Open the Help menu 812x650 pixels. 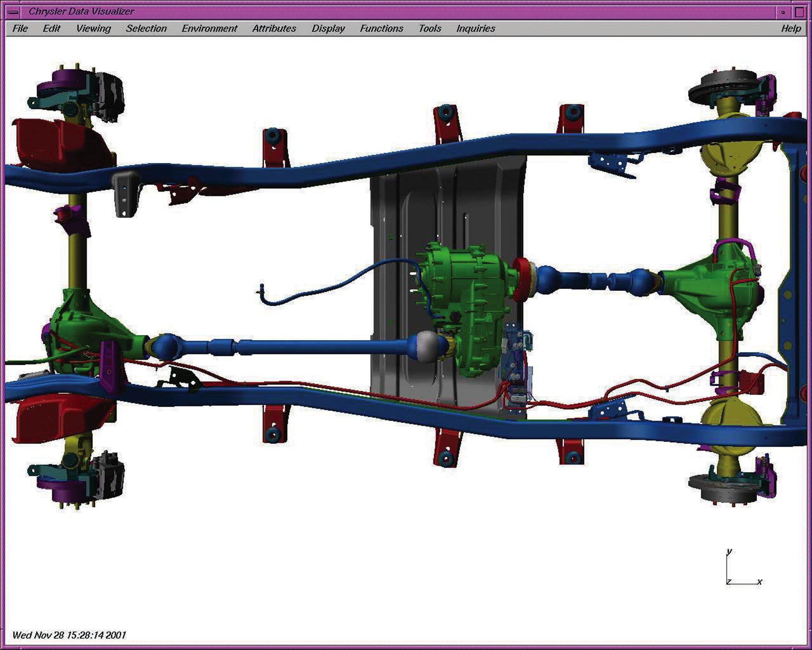[x=791, y=29]
